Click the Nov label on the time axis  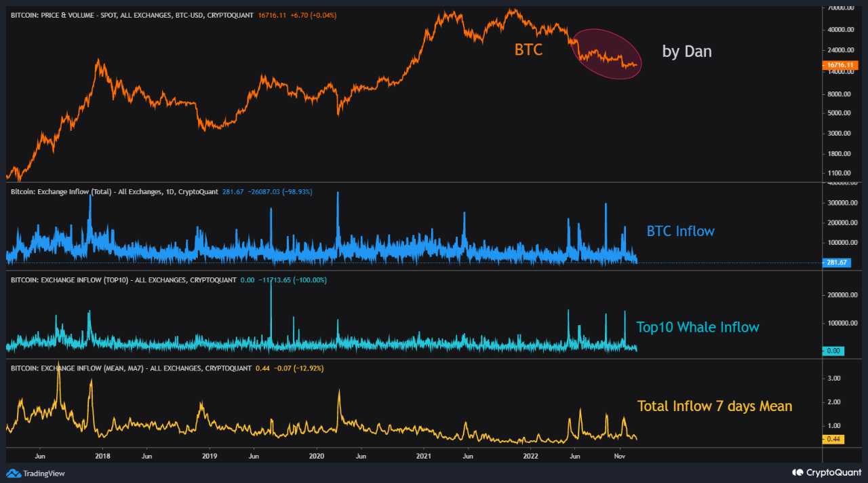tap(619, 456)
